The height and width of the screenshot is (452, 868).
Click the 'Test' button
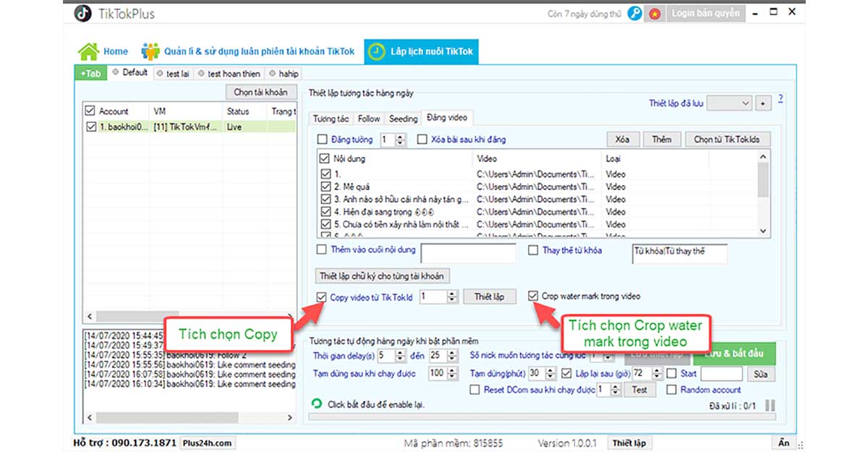click(x=639, y=389)
